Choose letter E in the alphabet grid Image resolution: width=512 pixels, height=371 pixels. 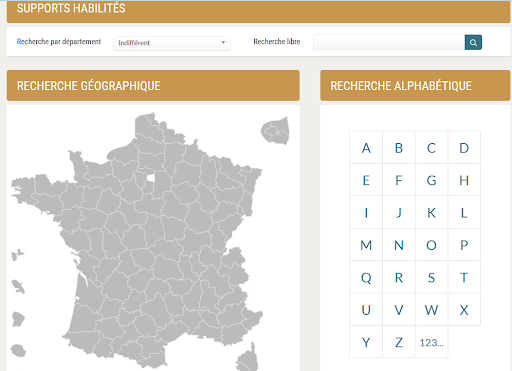coord(366,180)
